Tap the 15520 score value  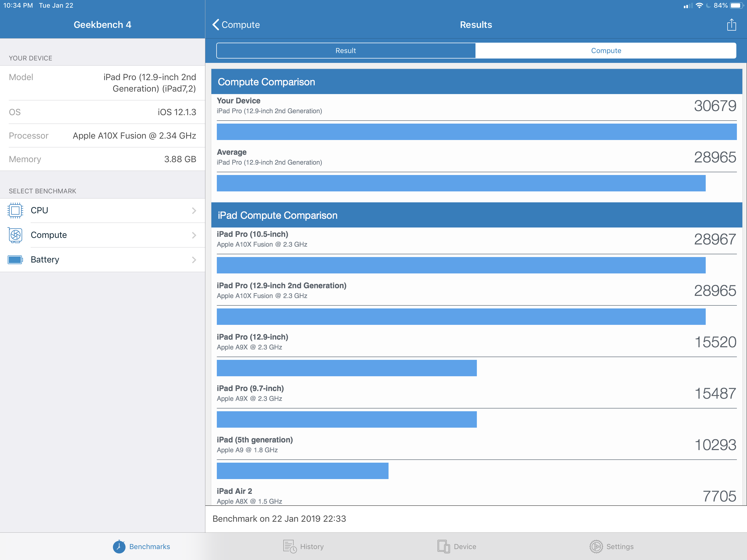[x=715, y=342]
